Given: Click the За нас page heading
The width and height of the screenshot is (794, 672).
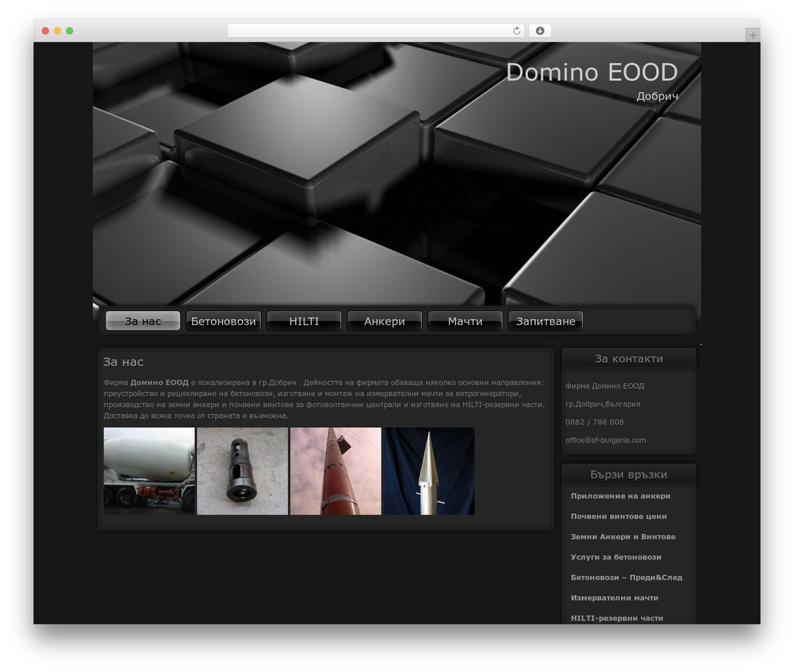Looking at the screenshot, I should point(123,362).
